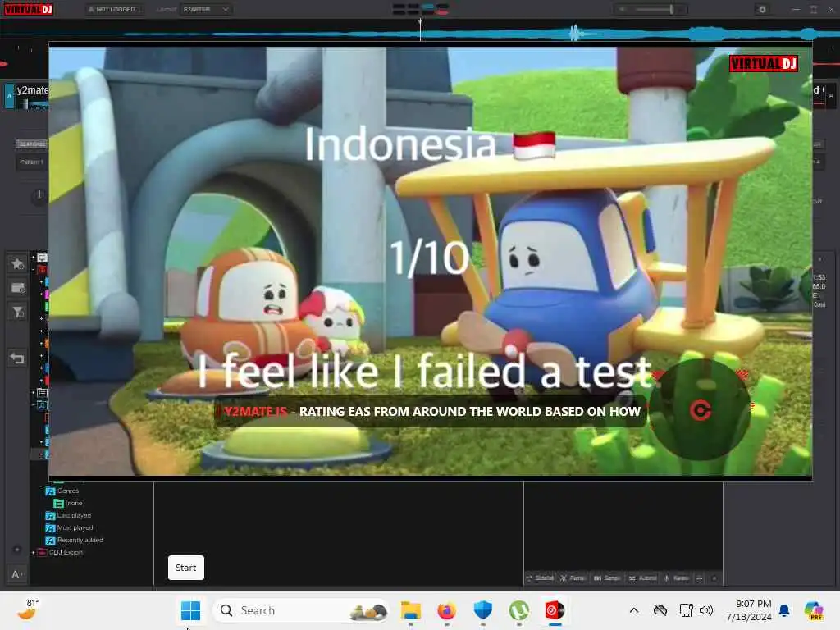
Task: Open the STARTER layout dropdown
Action: coord(206,9)
